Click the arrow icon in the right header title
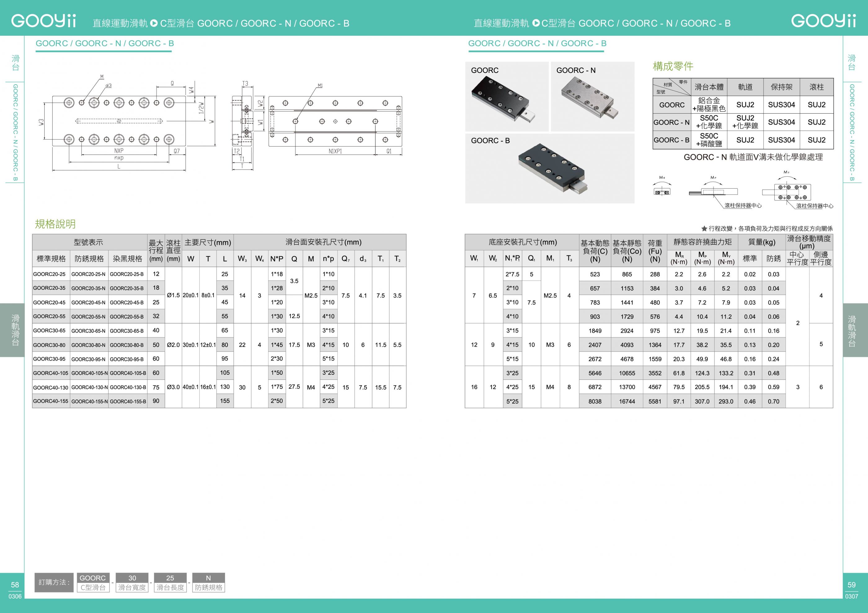 point(536,23)
